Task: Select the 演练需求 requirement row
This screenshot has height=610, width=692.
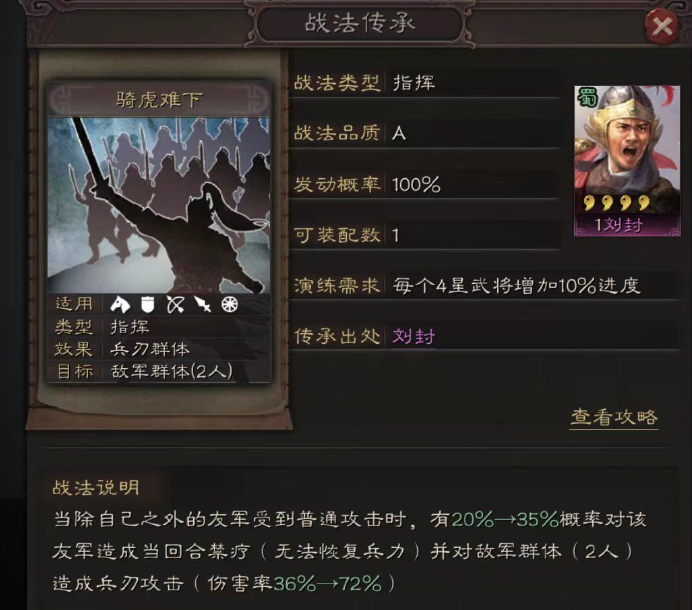Action: (x=485, y=286)
